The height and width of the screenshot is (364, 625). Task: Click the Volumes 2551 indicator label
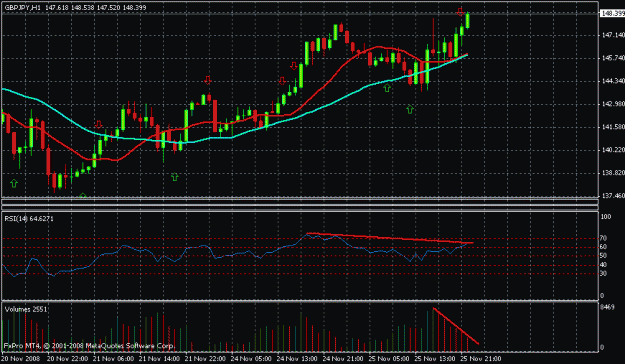click(x=26, y=309)
